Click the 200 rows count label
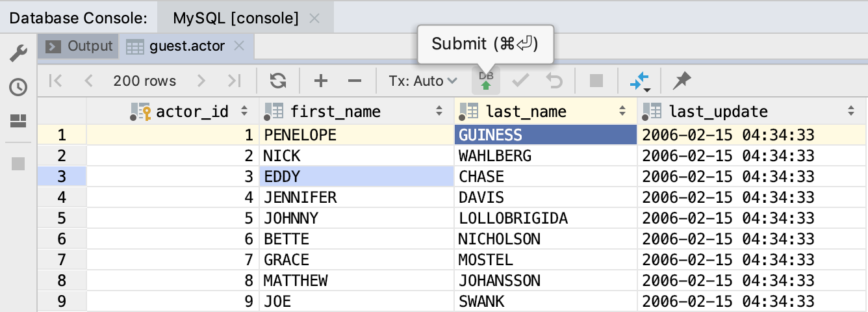The image size is (868, 312). coord(144,81)
